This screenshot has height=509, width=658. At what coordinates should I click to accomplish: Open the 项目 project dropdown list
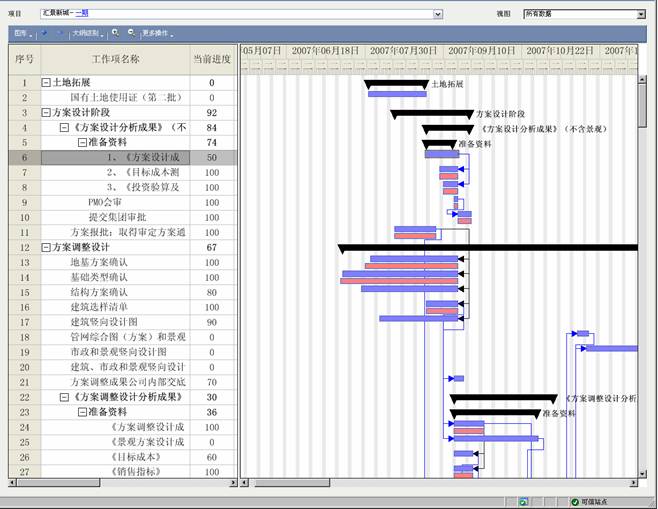click(437, 14)
